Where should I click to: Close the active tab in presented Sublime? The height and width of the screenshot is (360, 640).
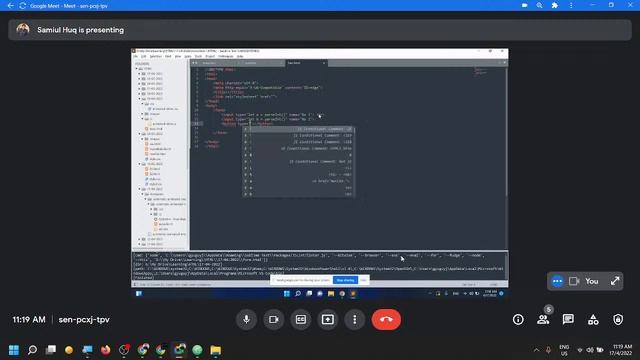(324, 63)
